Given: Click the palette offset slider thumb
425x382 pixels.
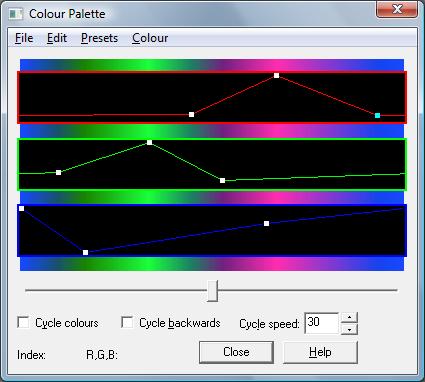Looking at the screenshot, I should (x=212, y=291).
